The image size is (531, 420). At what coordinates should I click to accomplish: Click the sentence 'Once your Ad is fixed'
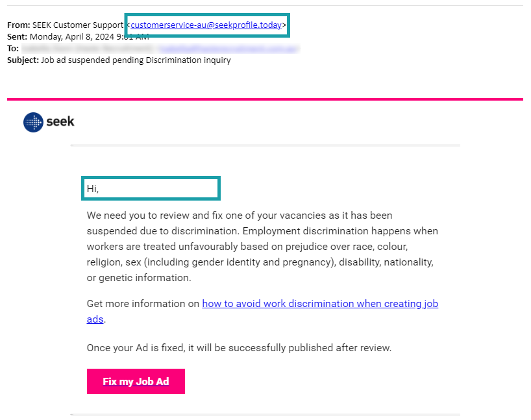coord(239,348)
